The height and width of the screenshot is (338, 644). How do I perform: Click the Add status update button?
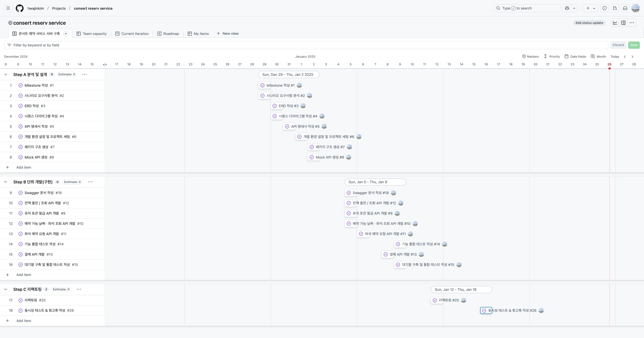[589, 23]
